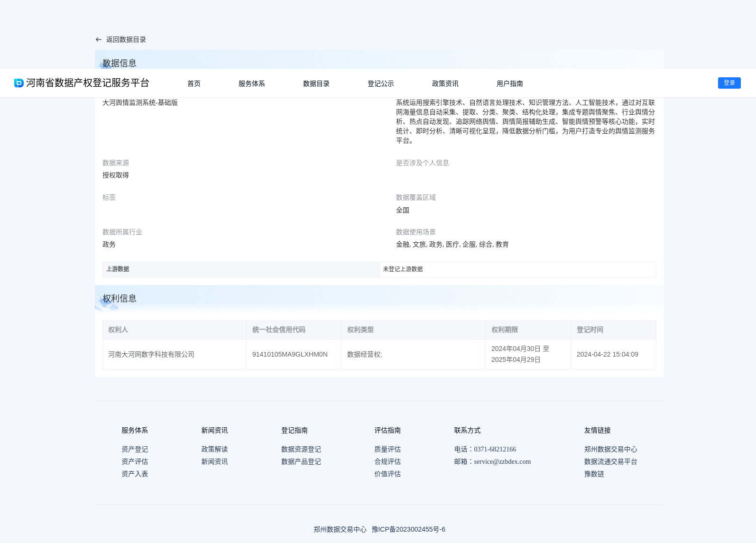Click footer heading 评估指南
Viewport: 756px width, 543px height.
(387, 430)
